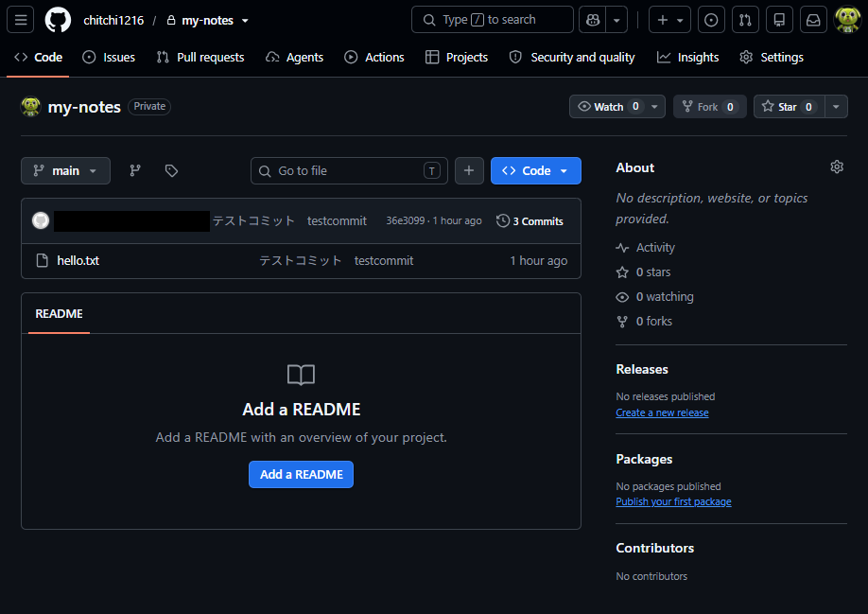Screen dimensions: 868x614
Task: Click the hello.txt file icon
Action: point(42,261)
